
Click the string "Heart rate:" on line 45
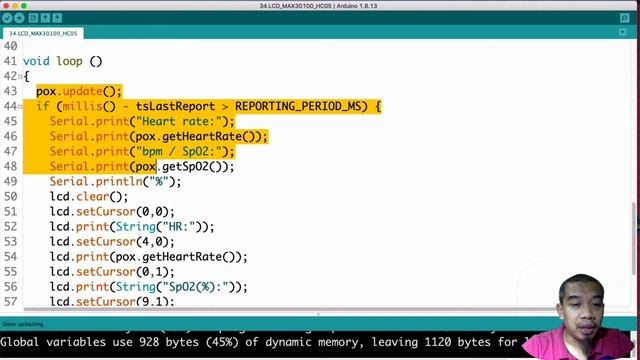pyautogui.click(x=179, y=121)
